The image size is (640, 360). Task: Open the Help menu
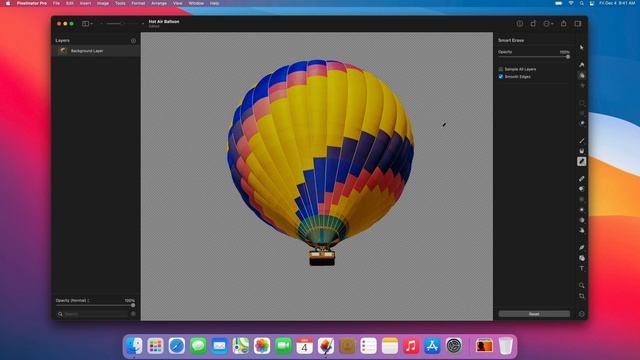(x=214, y=3)
